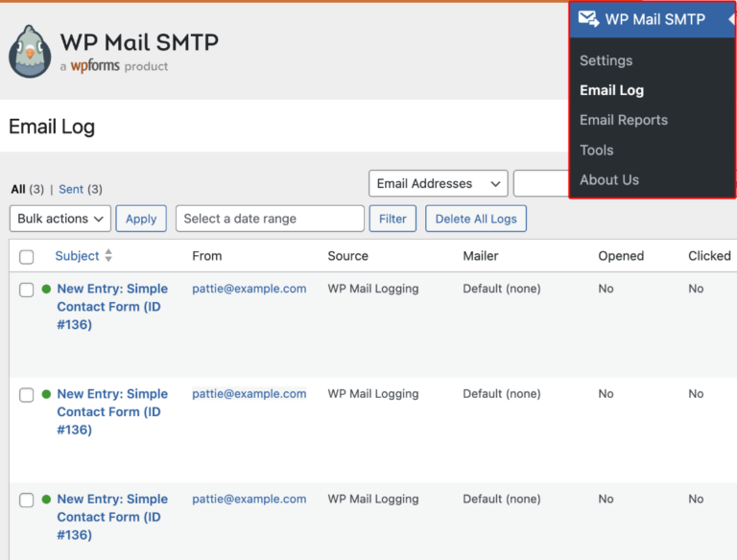This screenshot has height=560, width=737.
Task: Open the date range picker field
Action: click(x=270, y=219)
